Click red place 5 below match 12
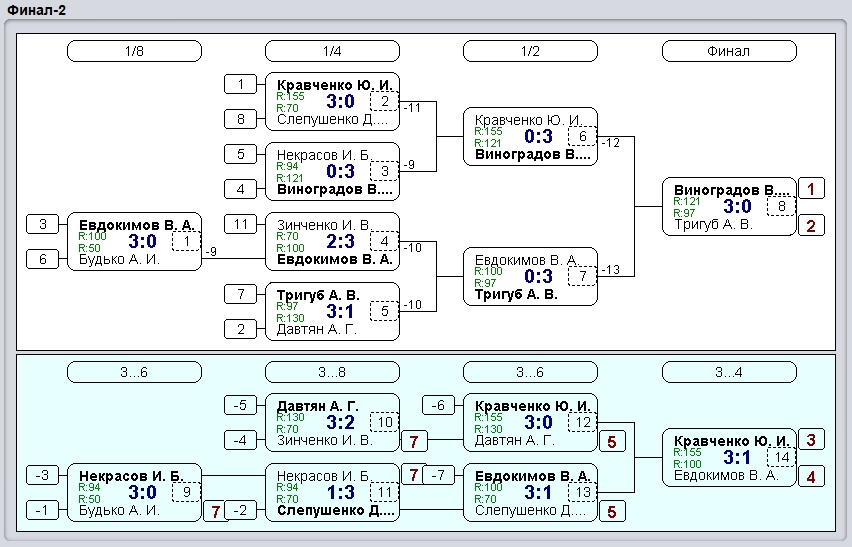The image size is (852, 547). 612,442
